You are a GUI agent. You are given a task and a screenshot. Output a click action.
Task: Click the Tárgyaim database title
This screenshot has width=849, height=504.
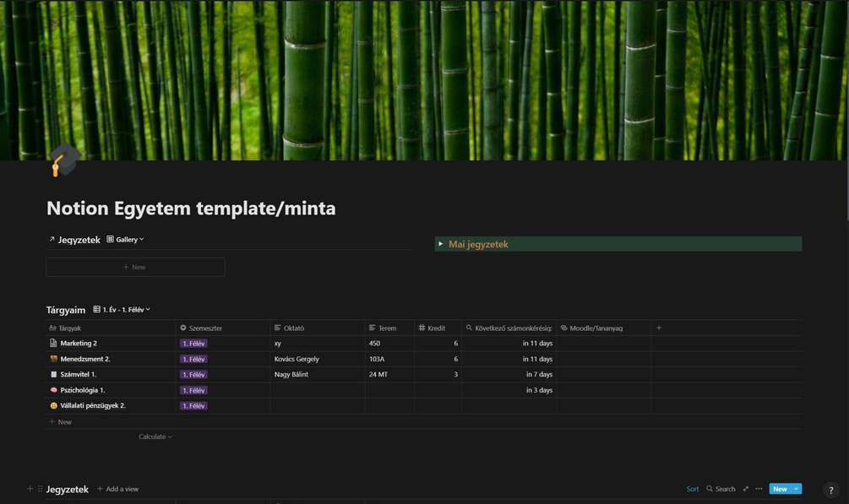[66, 310]
